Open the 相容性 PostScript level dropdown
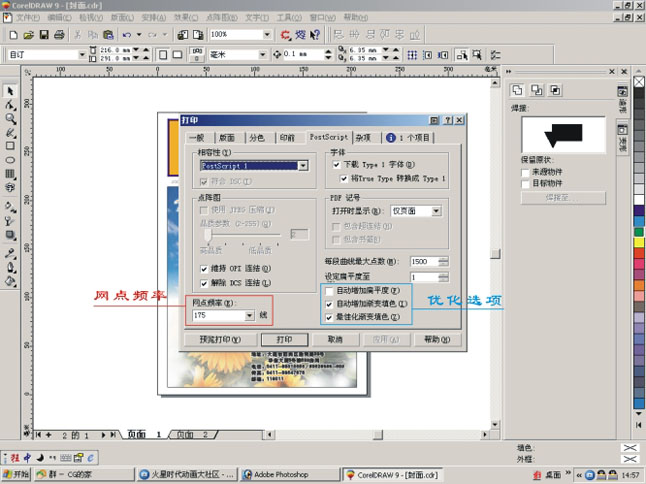Image resolution: width=646 pixels, height=484 pixels. click(302, 165)
